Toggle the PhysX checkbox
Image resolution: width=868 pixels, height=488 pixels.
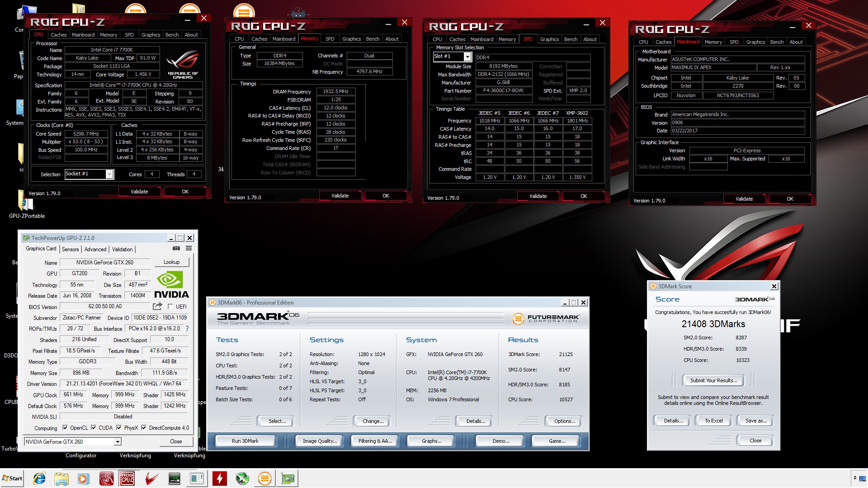[x=119, y=427]
